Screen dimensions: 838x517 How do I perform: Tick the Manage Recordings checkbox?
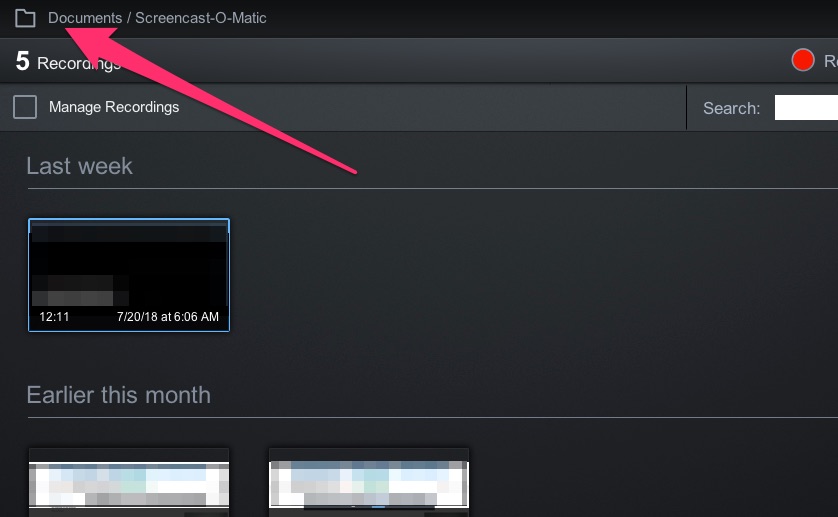[x=25, y=107]
